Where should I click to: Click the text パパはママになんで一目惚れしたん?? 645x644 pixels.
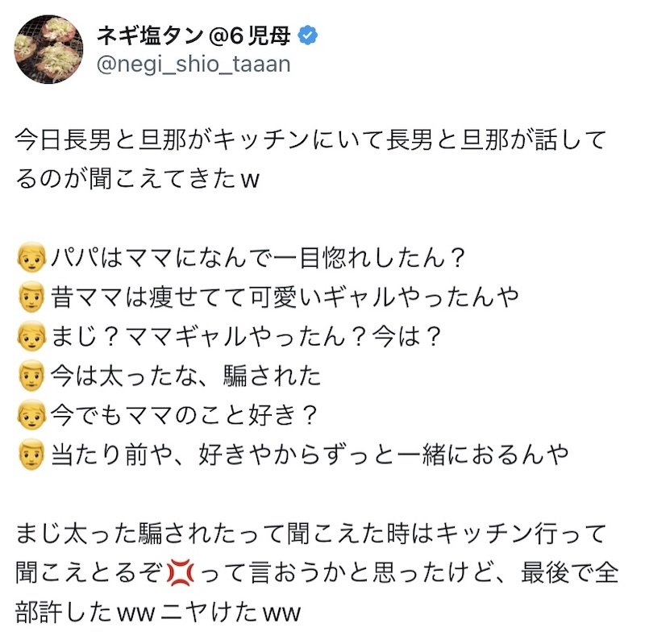tap(259, 258)
